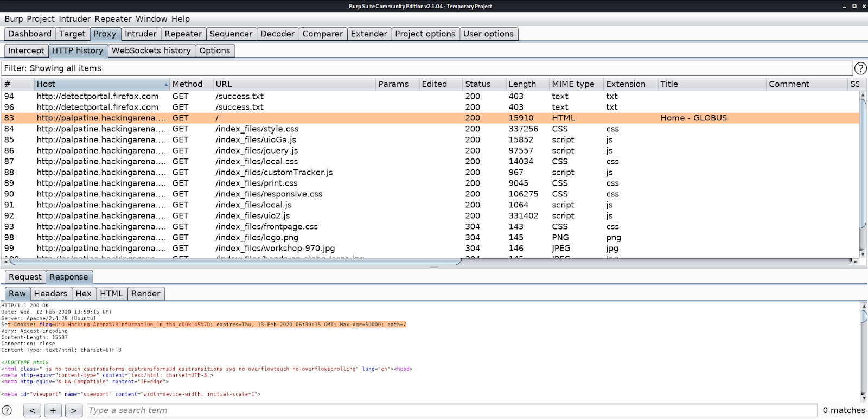Open the Intruder menu

click(x=75, y=19)
